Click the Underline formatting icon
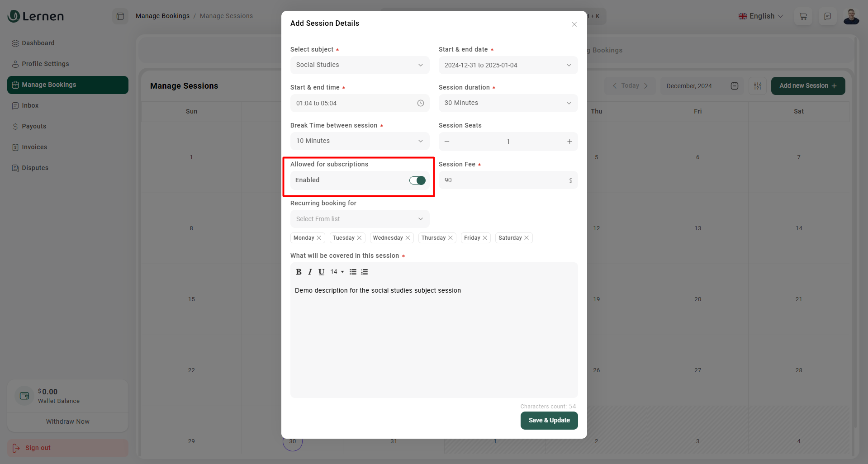 tap(321, 272)
